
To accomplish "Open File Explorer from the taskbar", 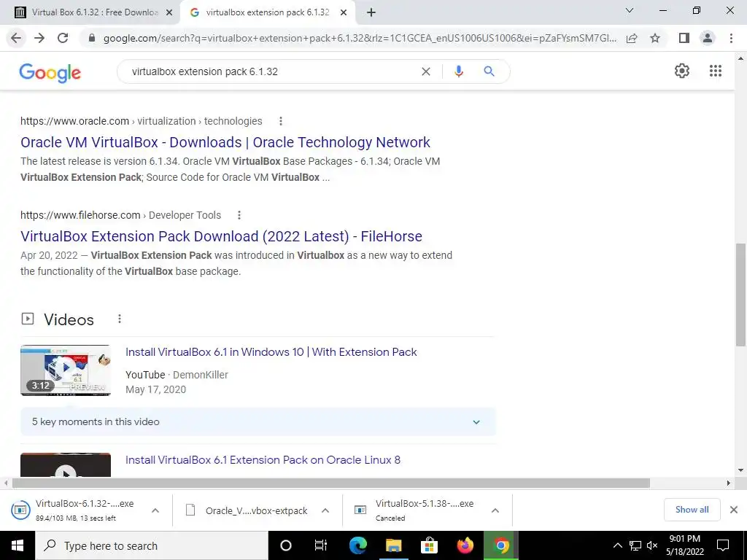I will tap(393, 545).
